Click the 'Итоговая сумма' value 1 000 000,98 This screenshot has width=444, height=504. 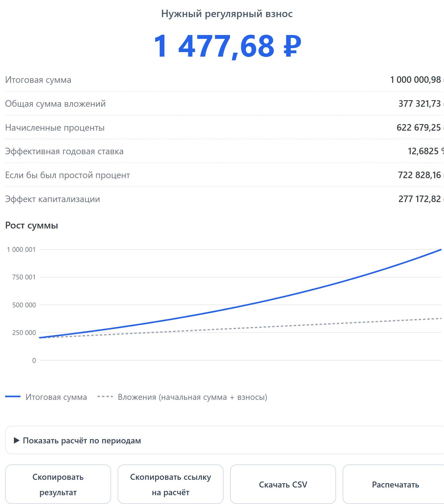click(415, 80)
